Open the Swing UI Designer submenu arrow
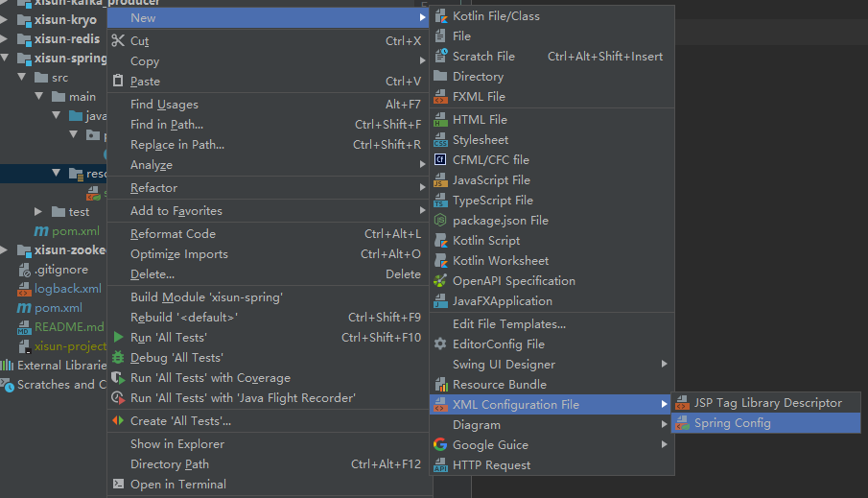868x498 pixels. [x=664, y=365]
